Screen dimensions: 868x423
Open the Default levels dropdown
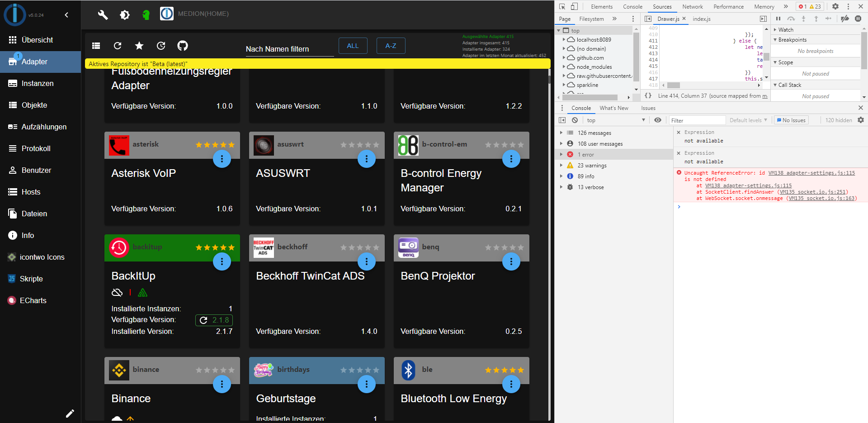[x=748, y=120]
